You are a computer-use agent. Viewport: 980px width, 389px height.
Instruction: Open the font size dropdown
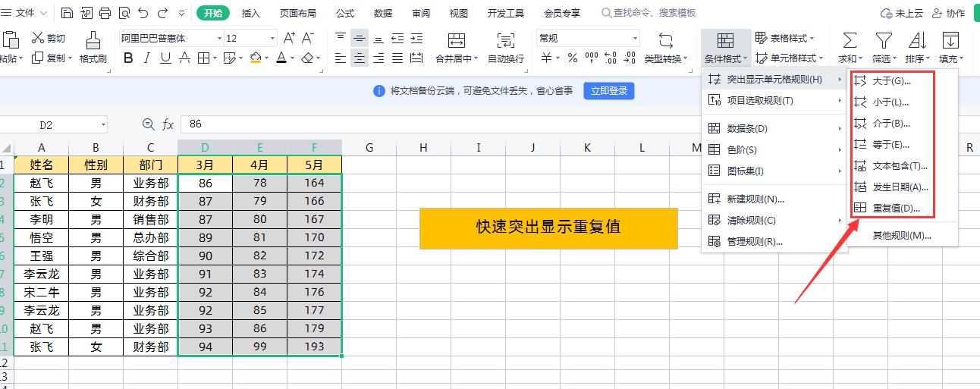(272, 39)
